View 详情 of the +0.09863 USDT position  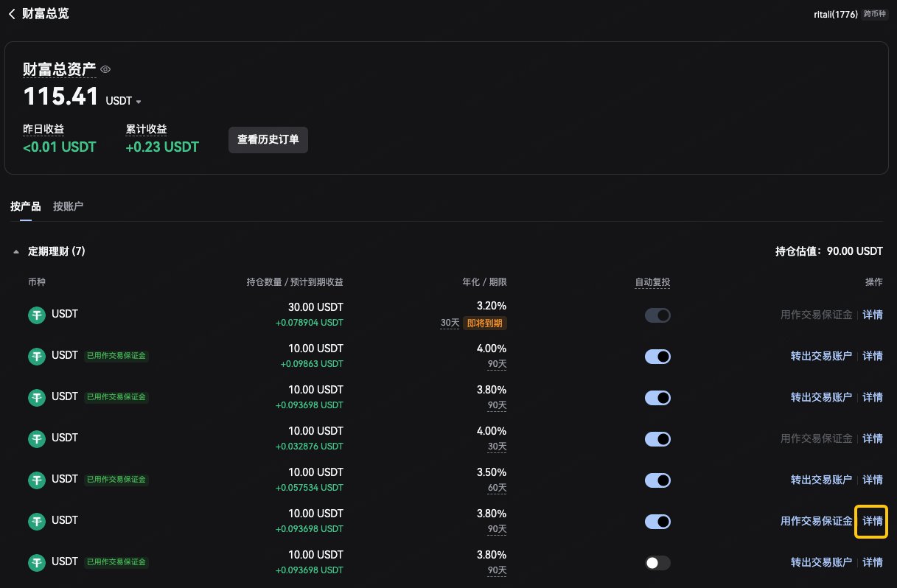pos(873,356)
